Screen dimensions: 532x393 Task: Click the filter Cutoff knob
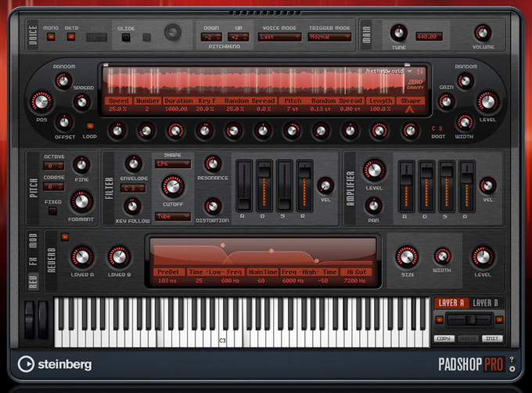coord(173,186)
